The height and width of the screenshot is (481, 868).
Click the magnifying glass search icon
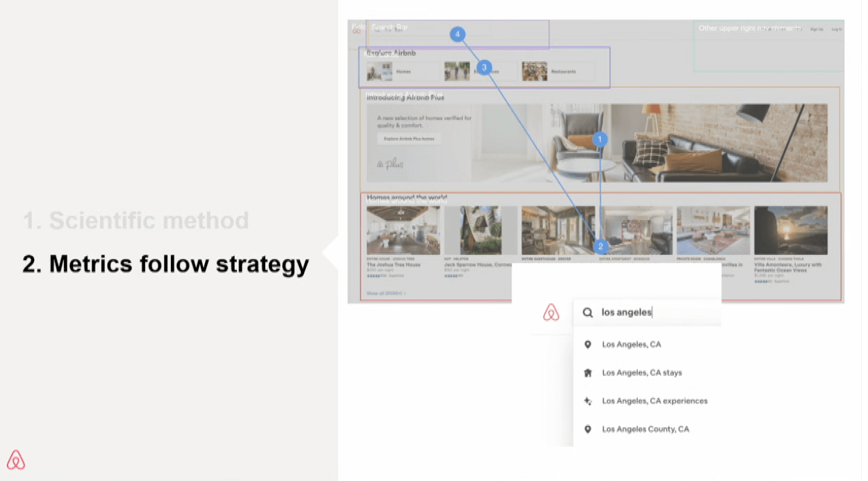point(587,313)
